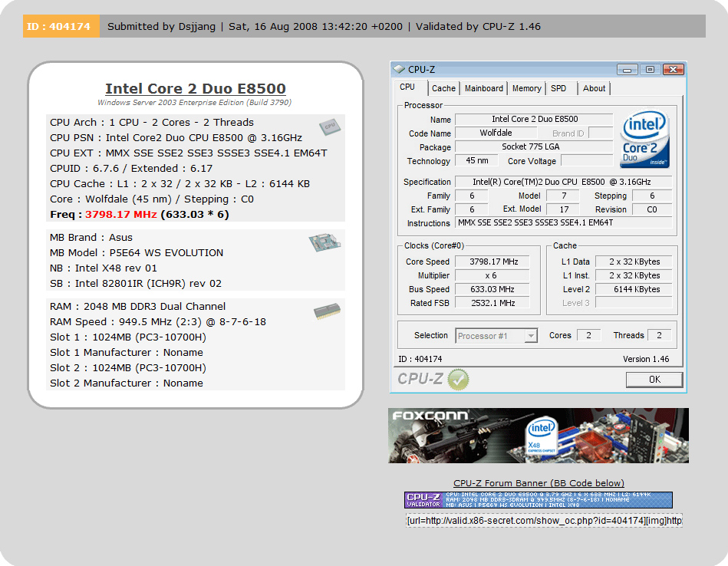Screen dimensions: 728x566
Task: Click the Multiplier value x 6
Action: 492,275
